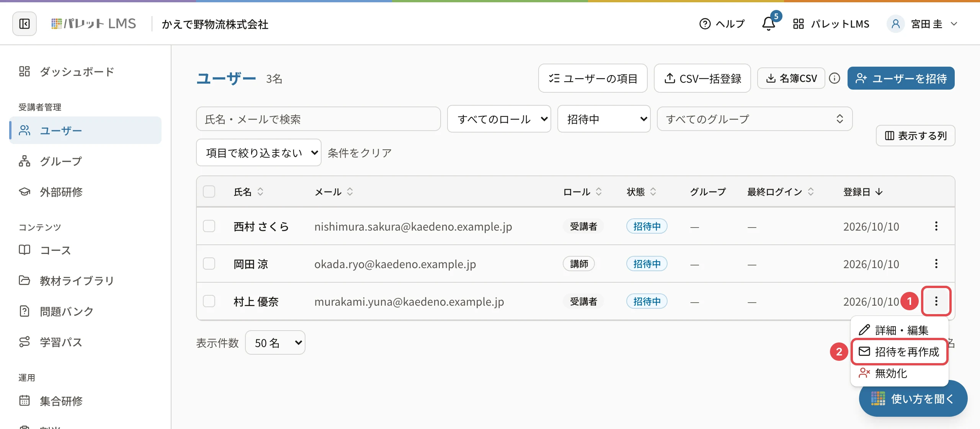Viewport: 980px width, 429px height.
Task: Click the help question mark icon
Action: [x=705, y=24]
